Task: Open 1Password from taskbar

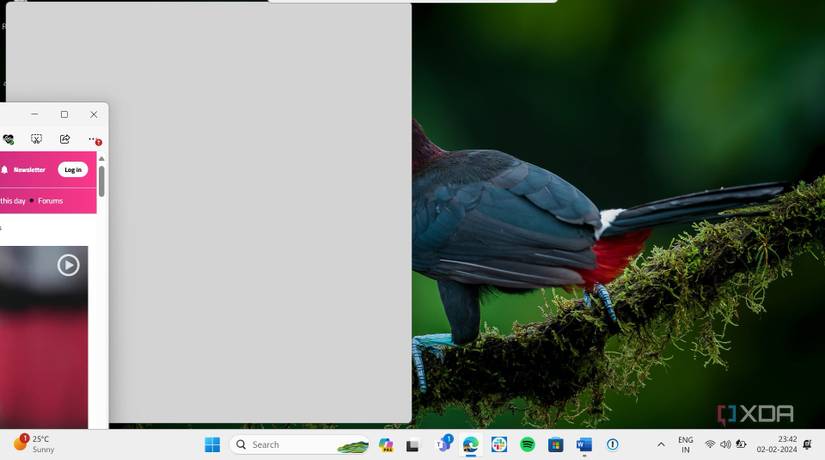Action: coord(612,445)
